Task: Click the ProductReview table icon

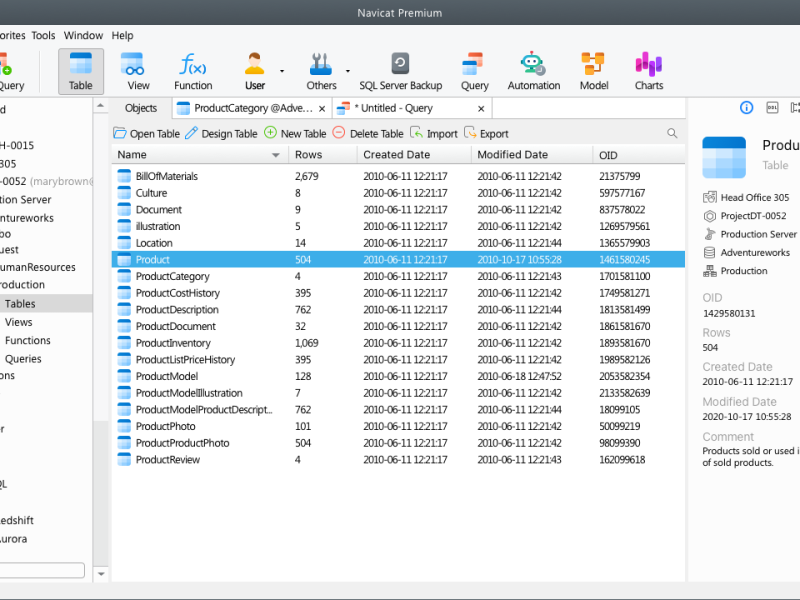Action: coord(124,459)
